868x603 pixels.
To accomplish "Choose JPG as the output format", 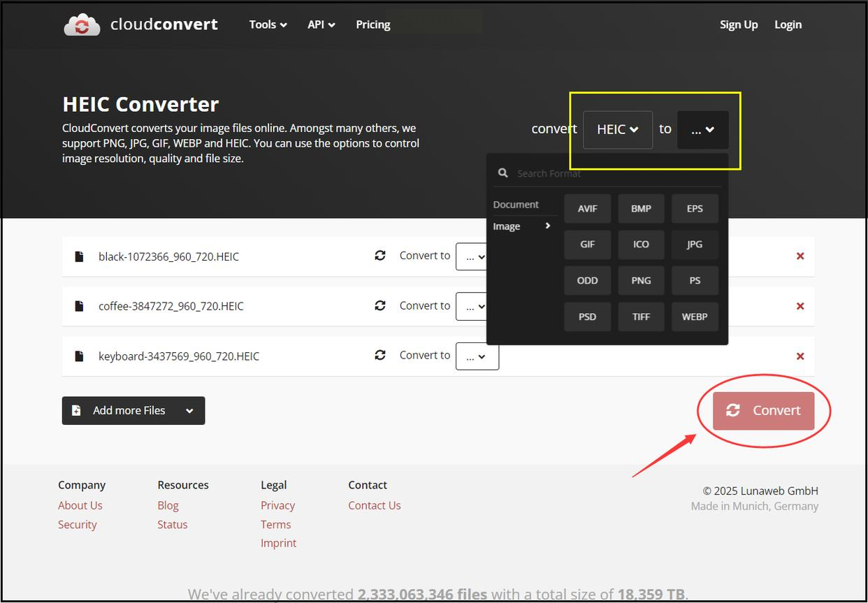I will [x=694, y=245].
